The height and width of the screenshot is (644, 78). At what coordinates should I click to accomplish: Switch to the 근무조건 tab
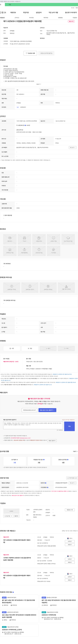tap(17, 18)
